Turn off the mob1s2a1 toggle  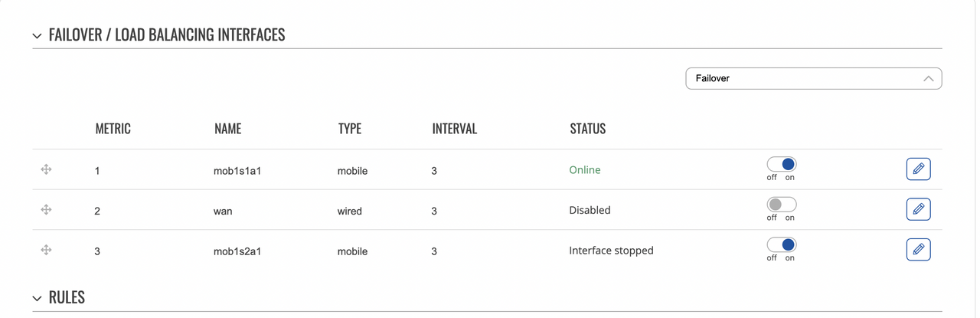click(782, 244)
